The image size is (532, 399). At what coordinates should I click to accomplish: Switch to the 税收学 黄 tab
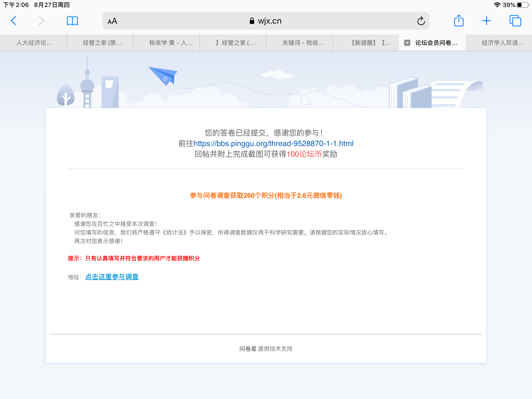[171, 43]
